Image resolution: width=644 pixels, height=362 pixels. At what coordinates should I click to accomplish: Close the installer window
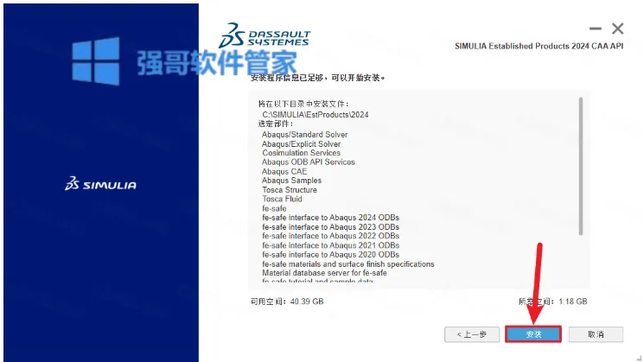[x=617, y=29]
